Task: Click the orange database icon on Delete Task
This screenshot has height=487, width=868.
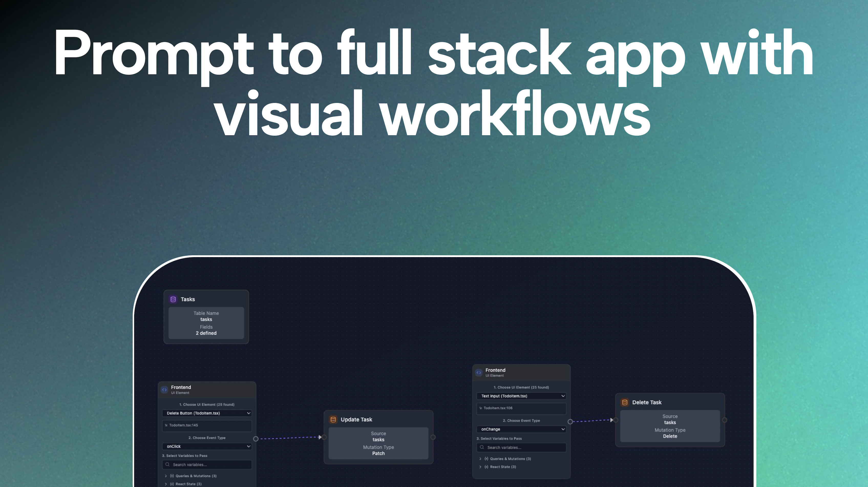Action: pyautogui.click(x=625, y=402)
